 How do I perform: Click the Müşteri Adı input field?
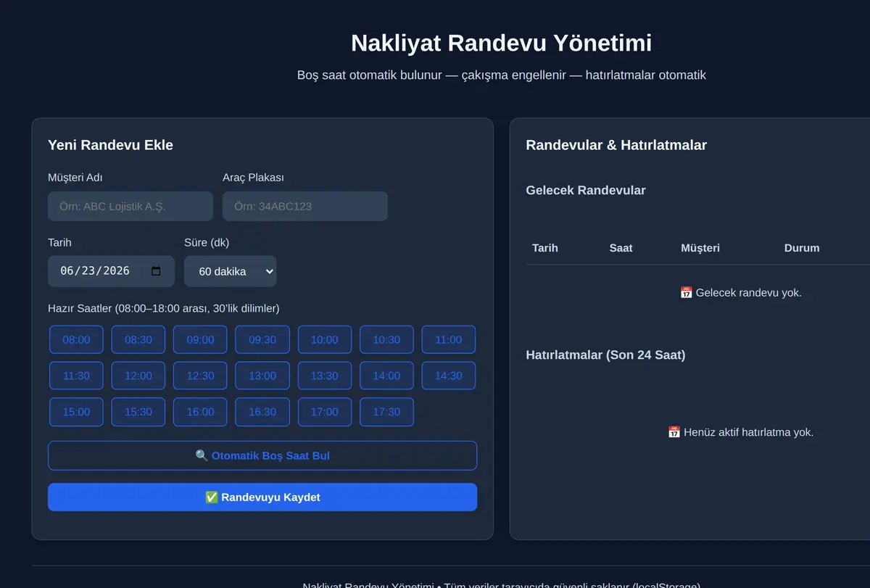tap(130, 206)
